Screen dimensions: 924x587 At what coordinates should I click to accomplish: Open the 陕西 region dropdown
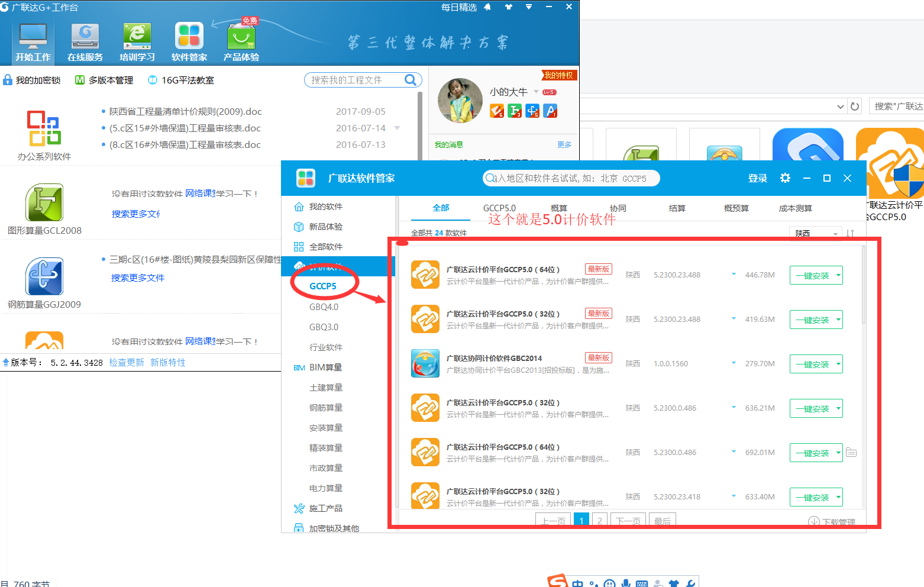click(x=816, y=233)
